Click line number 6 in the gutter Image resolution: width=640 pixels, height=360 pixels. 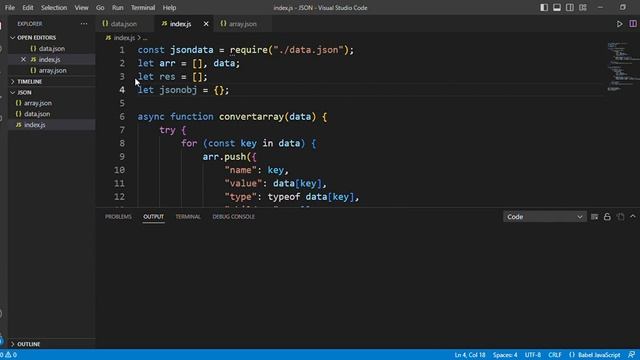click(x=122, y=117)
